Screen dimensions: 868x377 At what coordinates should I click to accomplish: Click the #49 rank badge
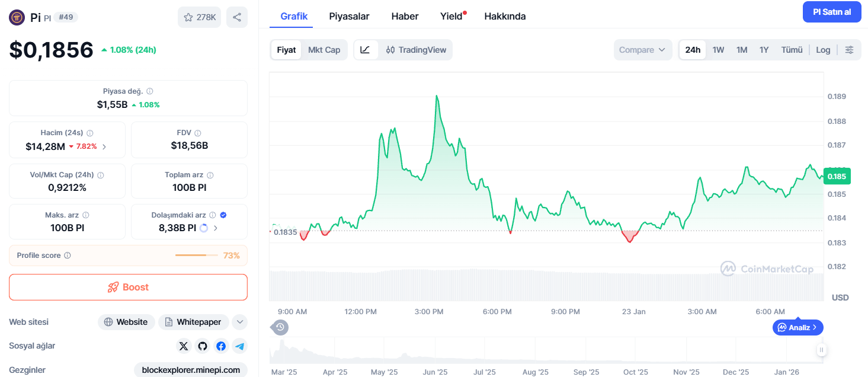[x=66, y=17]
